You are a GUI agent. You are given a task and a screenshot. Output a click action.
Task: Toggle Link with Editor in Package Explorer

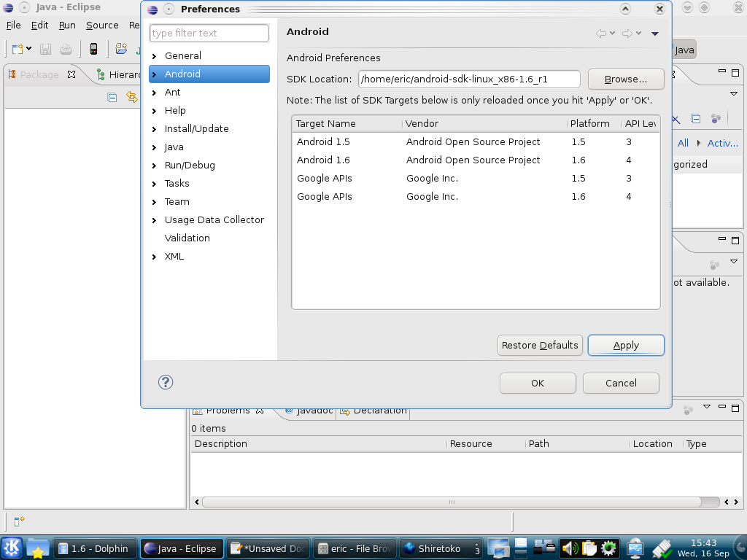point(132,97)
